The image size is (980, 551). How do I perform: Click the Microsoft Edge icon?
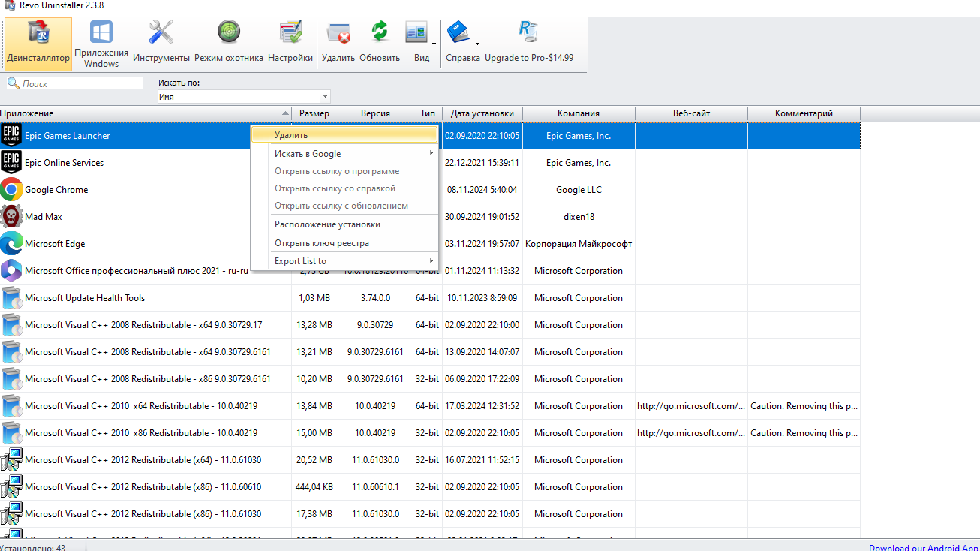coord(11,244)
